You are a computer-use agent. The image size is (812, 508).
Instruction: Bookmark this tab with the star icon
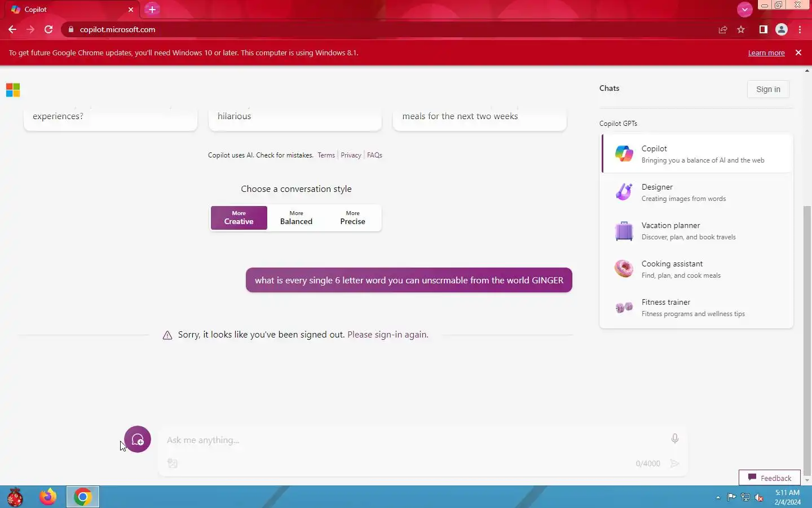[x=741, y=29]
